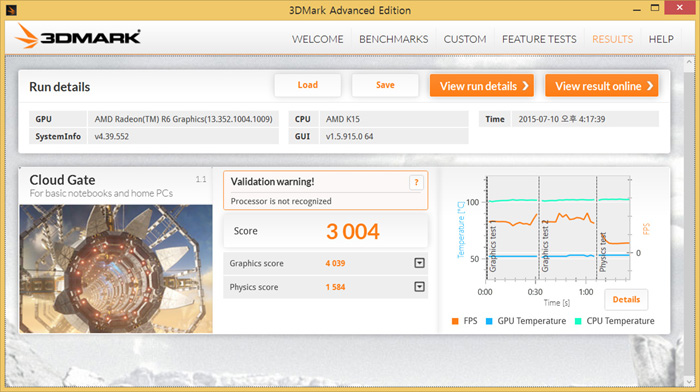
Task: Click the 'Processor is not recognized' message
Action: tap(281, 201)
